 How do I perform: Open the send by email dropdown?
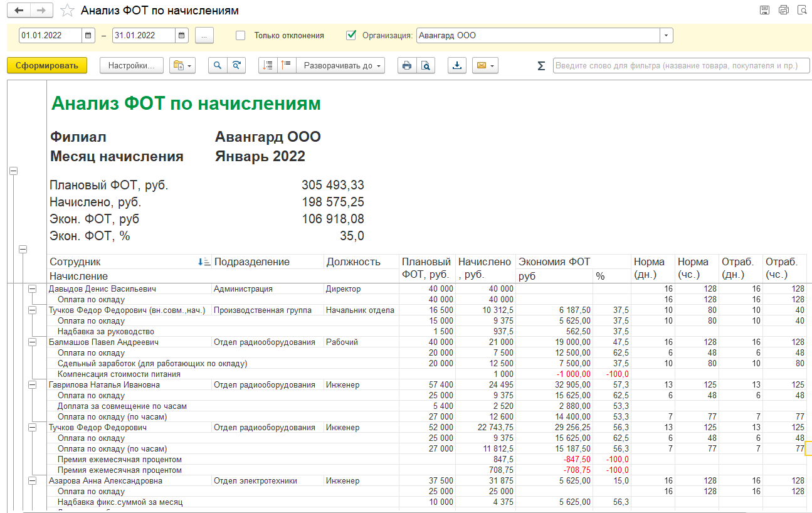[485, 65]
